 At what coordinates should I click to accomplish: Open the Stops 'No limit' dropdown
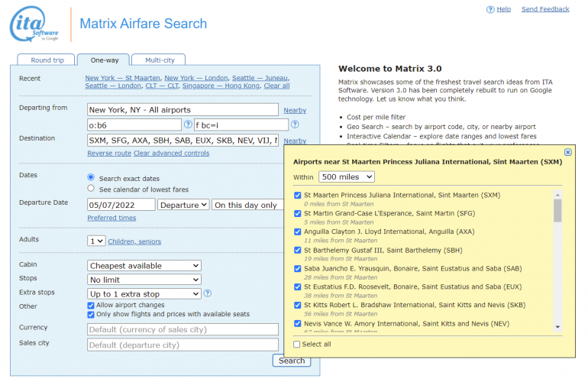pyautogui.click(x=144, y=280)
